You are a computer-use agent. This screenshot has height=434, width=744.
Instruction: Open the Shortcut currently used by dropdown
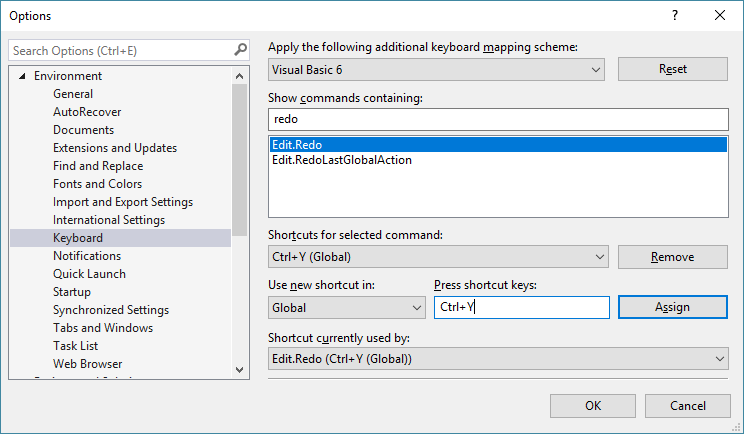pos(498,359)
